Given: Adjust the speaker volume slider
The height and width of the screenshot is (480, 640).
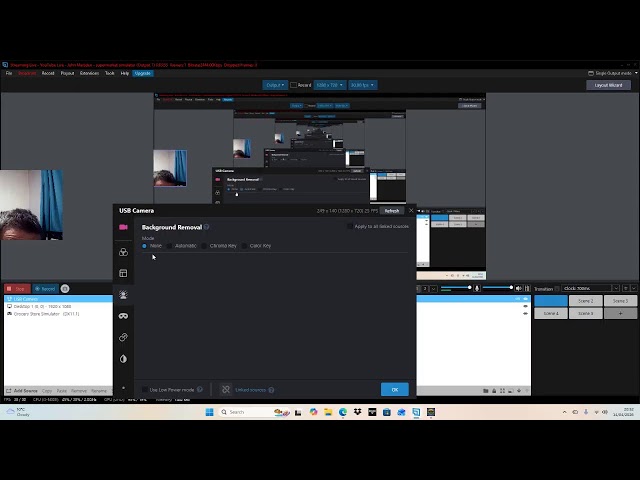Looking at the screenshot, I should 498,288.
